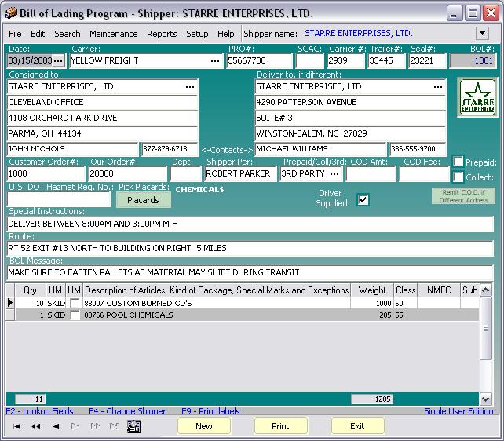This screenshot has width=504, height=441.
Task: Jump back several records with double-left arrow
Action: [x=36, y=426]
